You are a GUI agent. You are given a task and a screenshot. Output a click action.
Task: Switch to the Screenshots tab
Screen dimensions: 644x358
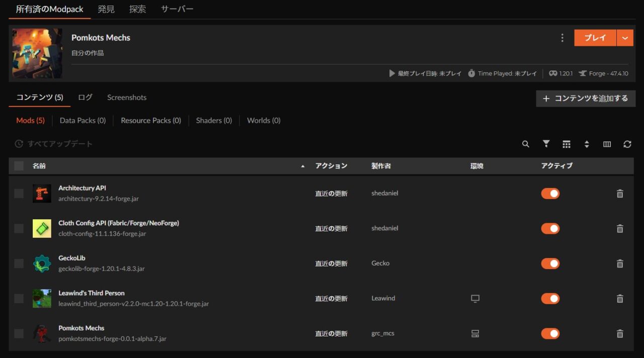pyautogui.click(x=127, y=98)
